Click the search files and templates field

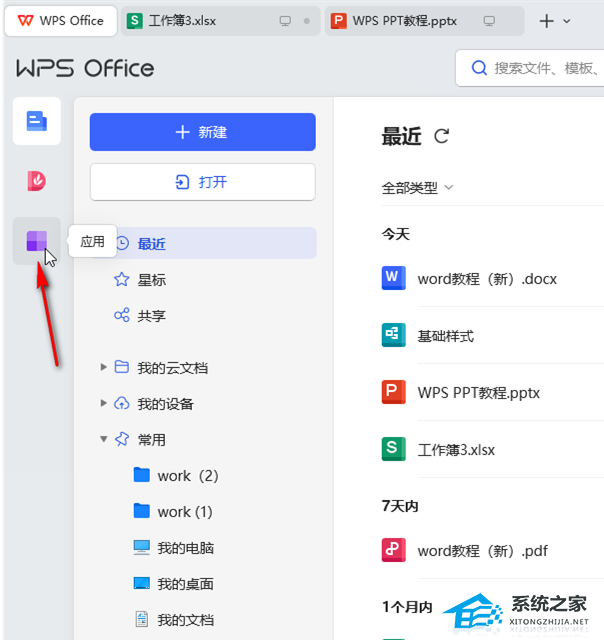coord(530,68)
